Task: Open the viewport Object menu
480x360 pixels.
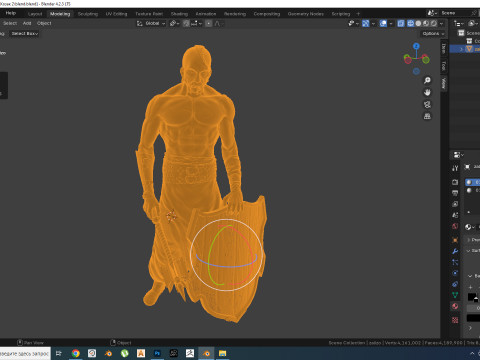Action: [x=44, y=23]
